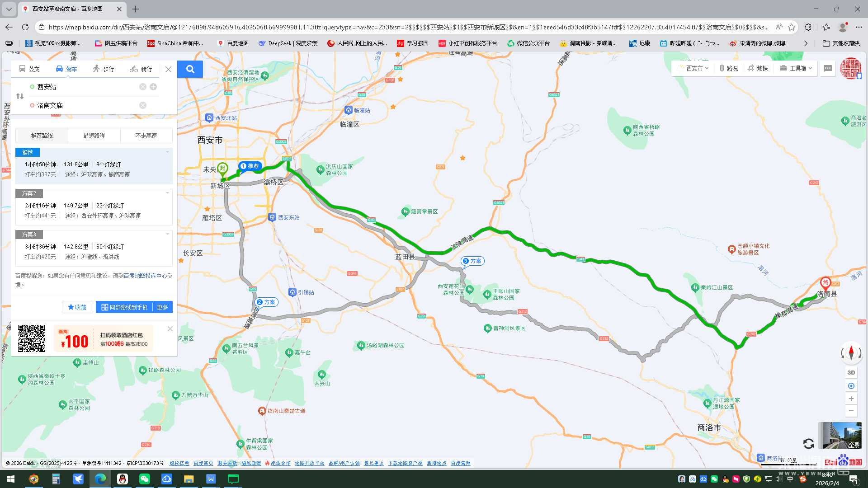Toggle the 3D map view

851,373
